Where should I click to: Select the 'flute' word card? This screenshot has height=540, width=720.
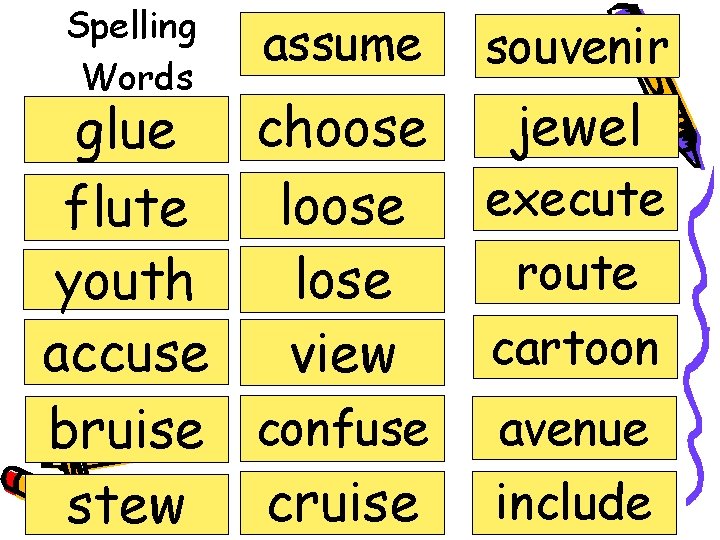click(126, 208)
